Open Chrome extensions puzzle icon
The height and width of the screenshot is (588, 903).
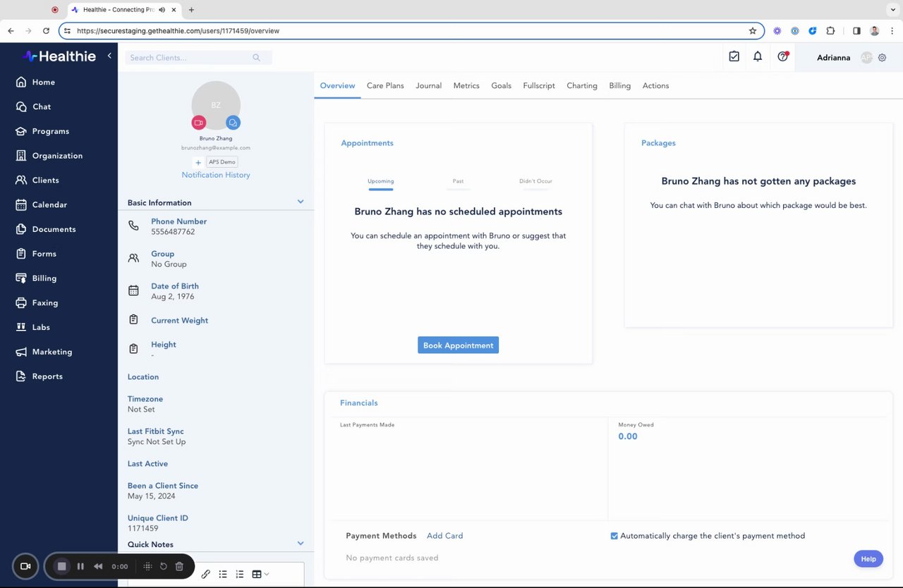tap(830, 31)
